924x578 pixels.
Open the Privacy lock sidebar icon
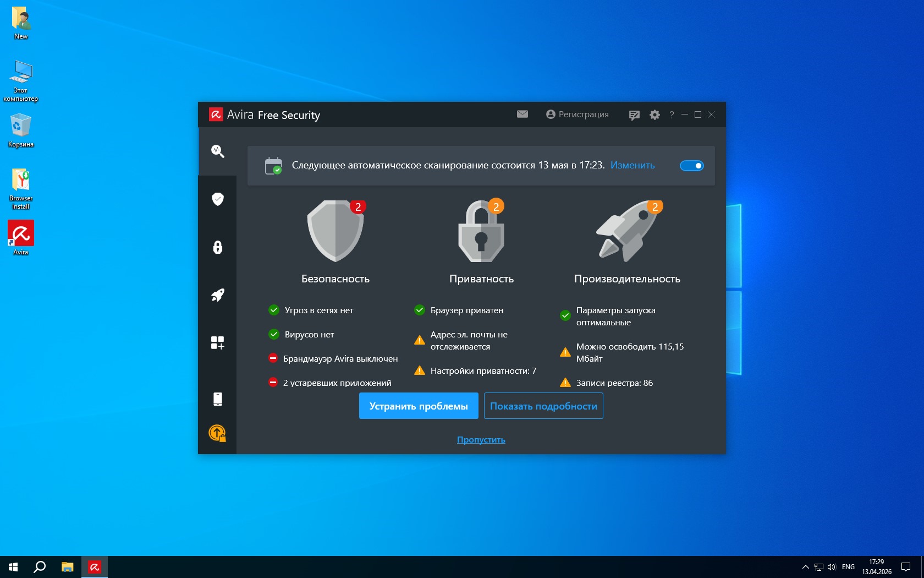pos(217,247)
